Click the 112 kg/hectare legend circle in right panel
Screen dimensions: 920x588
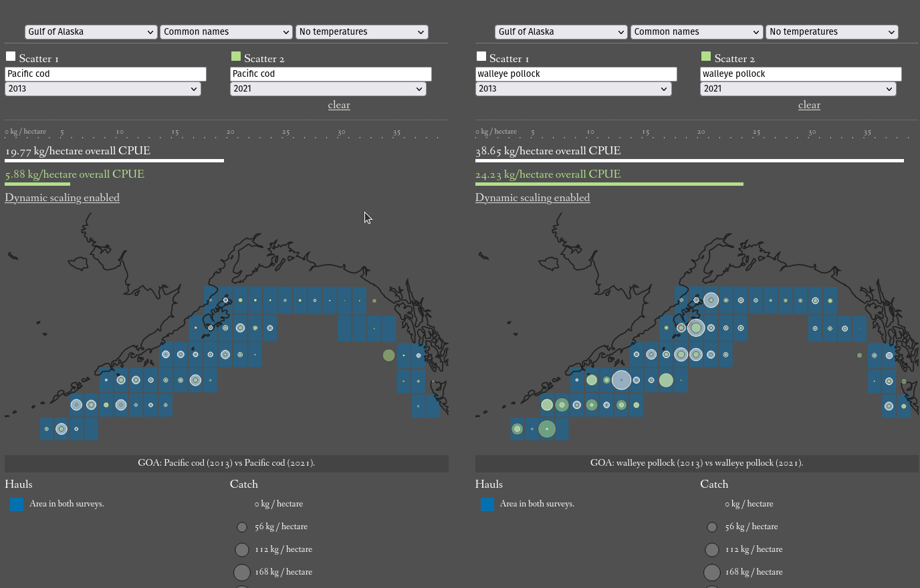[712, 550]
